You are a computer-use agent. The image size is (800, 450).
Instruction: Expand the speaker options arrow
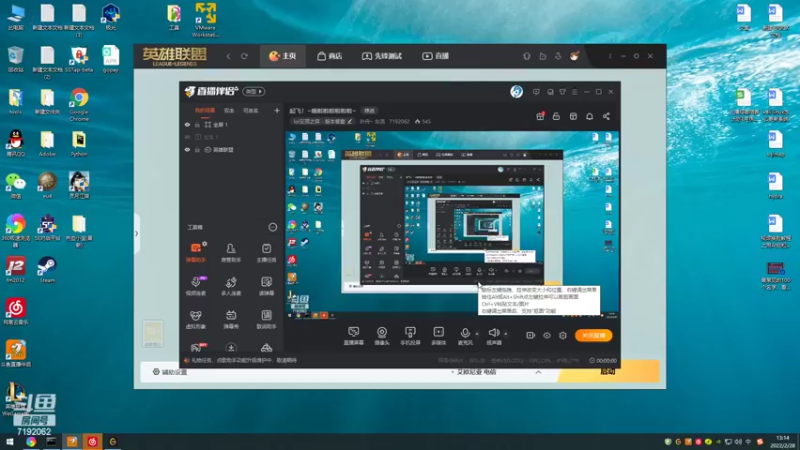506,334
